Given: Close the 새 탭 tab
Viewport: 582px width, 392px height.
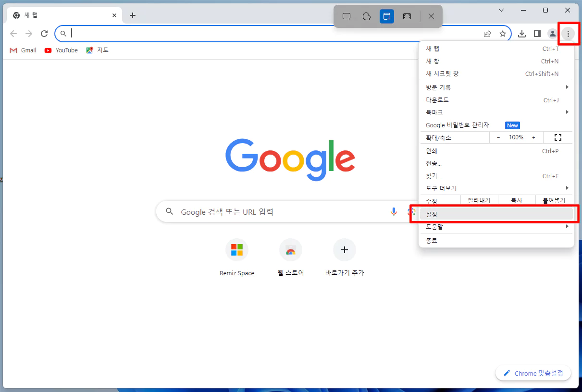Looking at the screenshot, I should (114, 15).
